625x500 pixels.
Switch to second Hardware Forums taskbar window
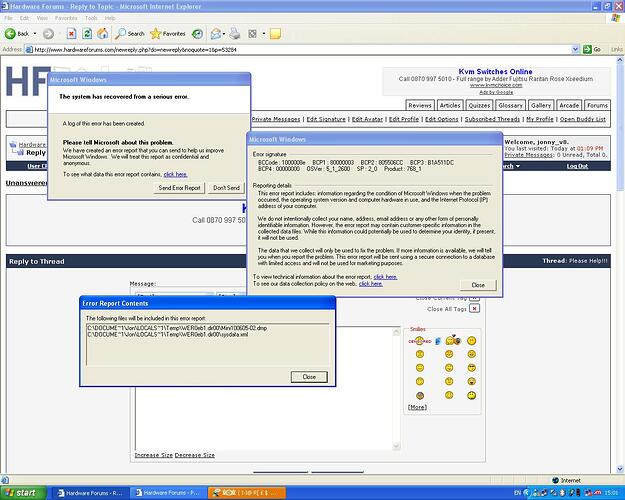[169, 493]
